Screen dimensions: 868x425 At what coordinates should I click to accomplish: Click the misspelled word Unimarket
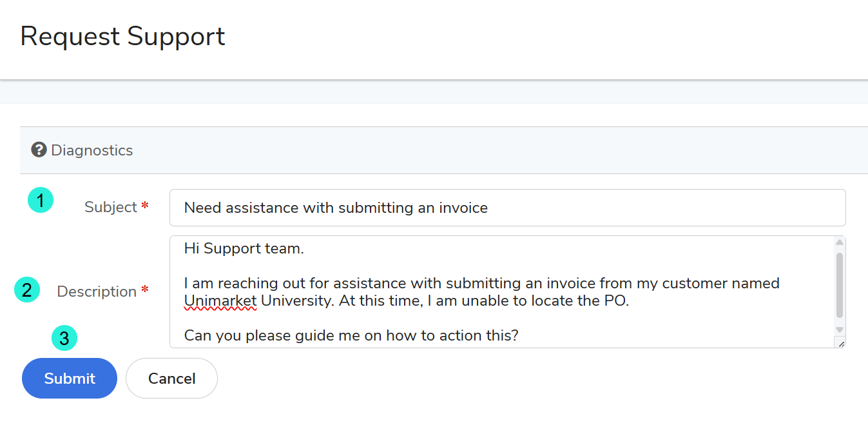tap(220, 301)
